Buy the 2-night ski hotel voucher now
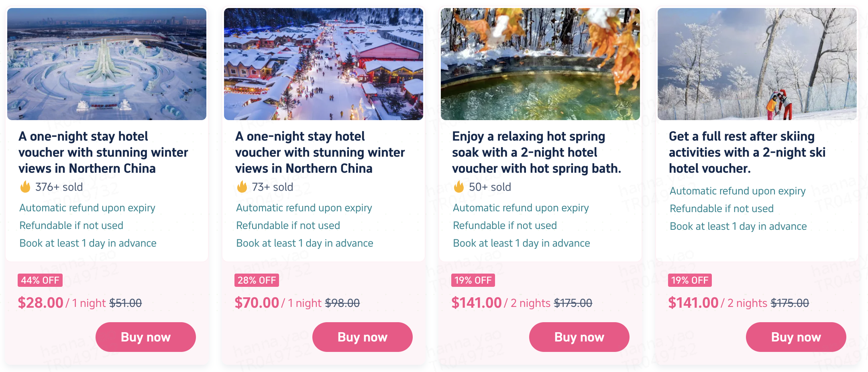 [796, 337]
